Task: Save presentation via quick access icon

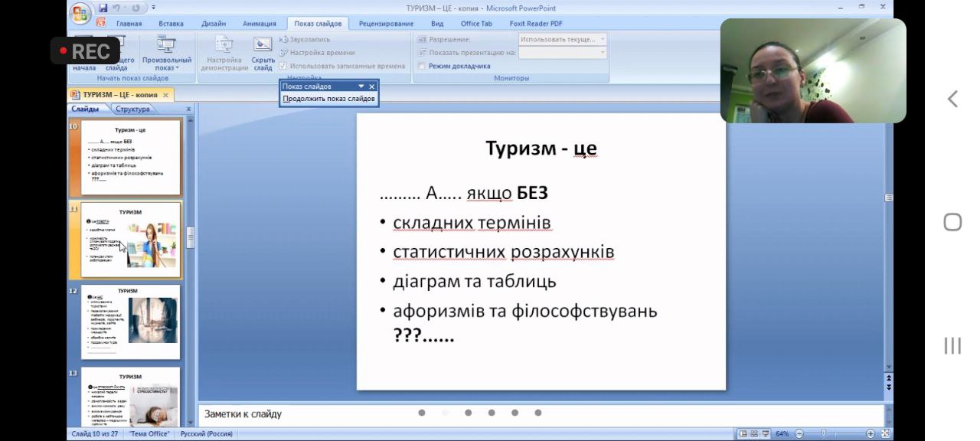Action: tap(103, 8)
